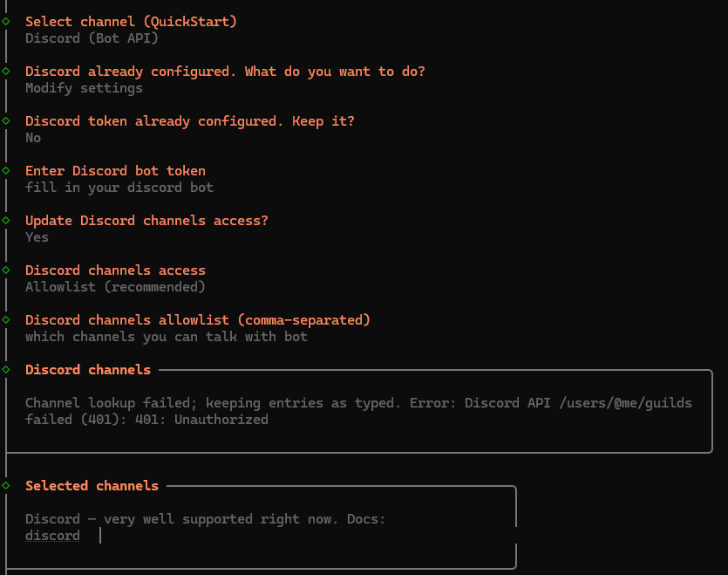The width and height of the screenshot is (728, 575).
Task: Choose Allowlist (recommended) as channels access
Action: (x=114, y=286)
